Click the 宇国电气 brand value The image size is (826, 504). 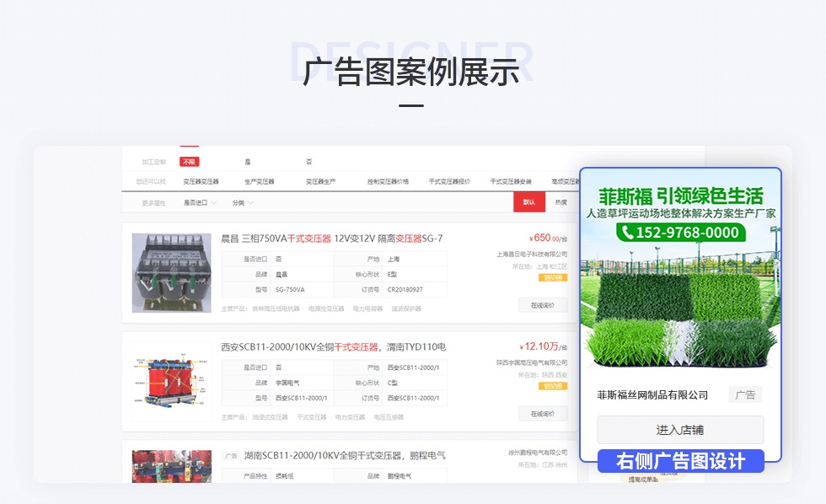pos(287,383)
